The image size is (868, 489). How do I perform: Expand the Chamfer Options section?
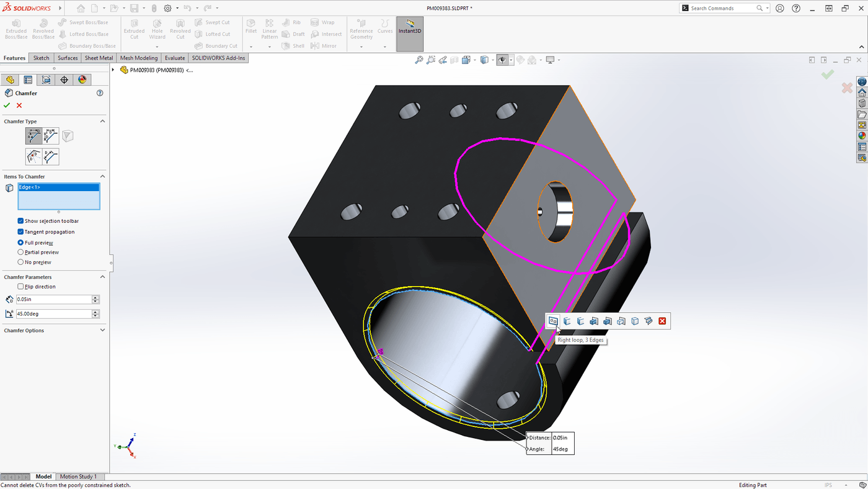(x=102, y=330)
